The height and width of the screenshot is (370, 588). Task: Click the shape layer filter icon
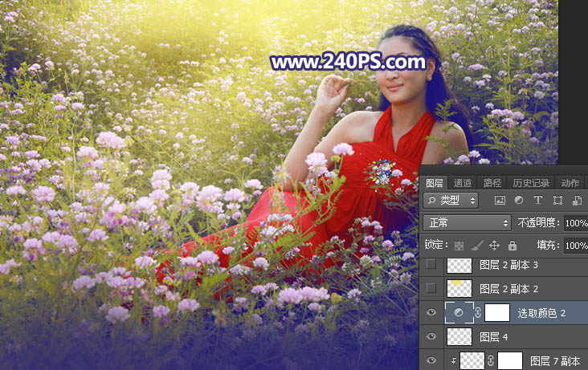tap(557, 200)
